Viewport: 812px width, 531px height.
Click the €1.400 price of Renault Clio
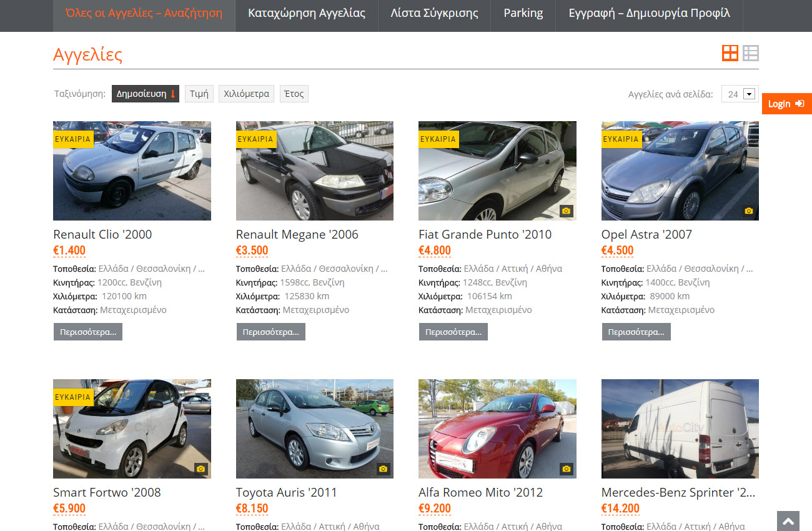(69, 251)
